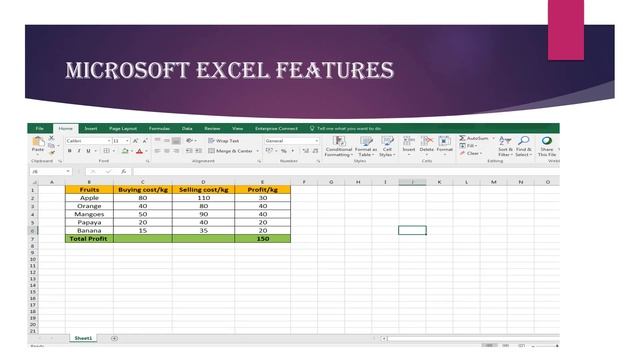Switch to the View tab
This screenshot has height=360, width=640.
coord(238,129)
